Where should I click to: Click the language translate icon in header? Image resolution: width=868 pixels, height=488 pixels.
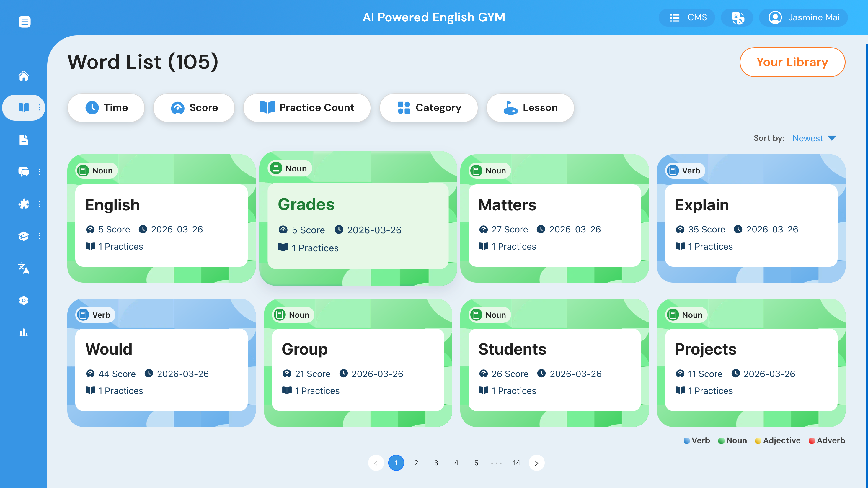(x=738, y=17)
